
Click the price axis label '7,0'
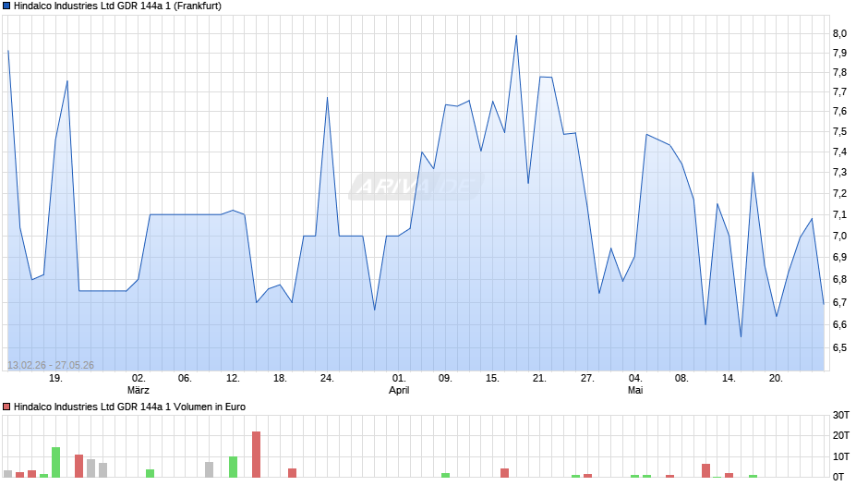[x=839, y=237]
